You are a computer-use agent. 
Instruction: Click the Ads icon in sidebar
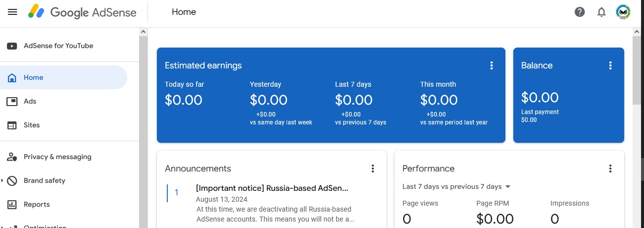coord(12,102)
